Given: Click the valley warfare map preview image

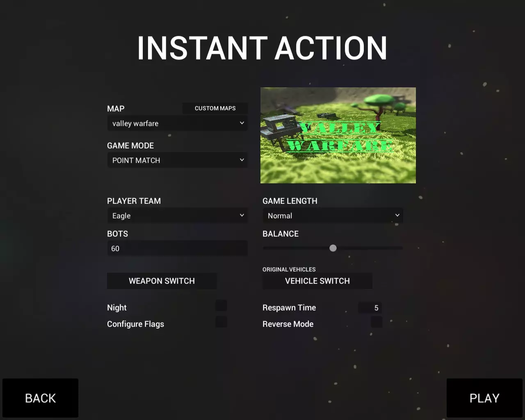Looking at the screenshot, I should click(338, 135).
